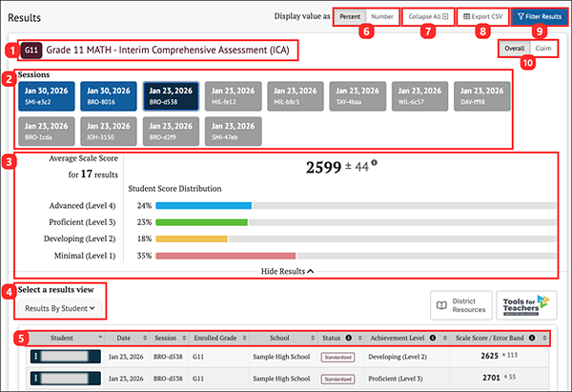
Task: Click the Advanced Level 4 blue bar
Action: [x=204, y=205]
